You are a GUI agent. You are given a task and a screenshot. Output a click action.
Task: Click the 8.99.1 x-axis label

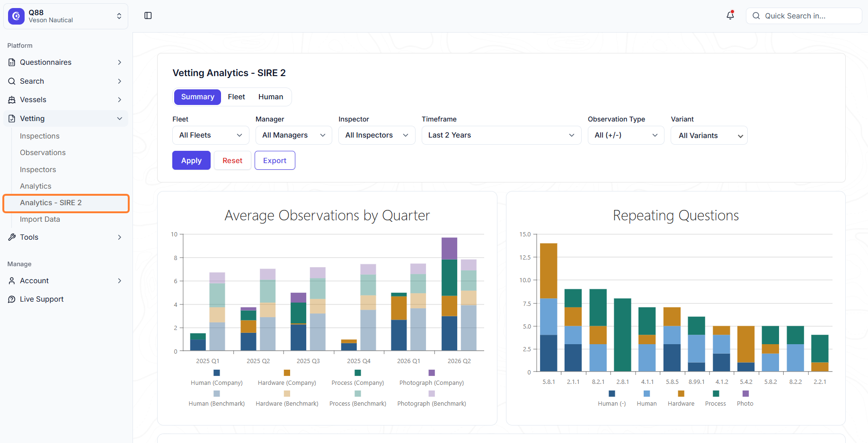697,382
